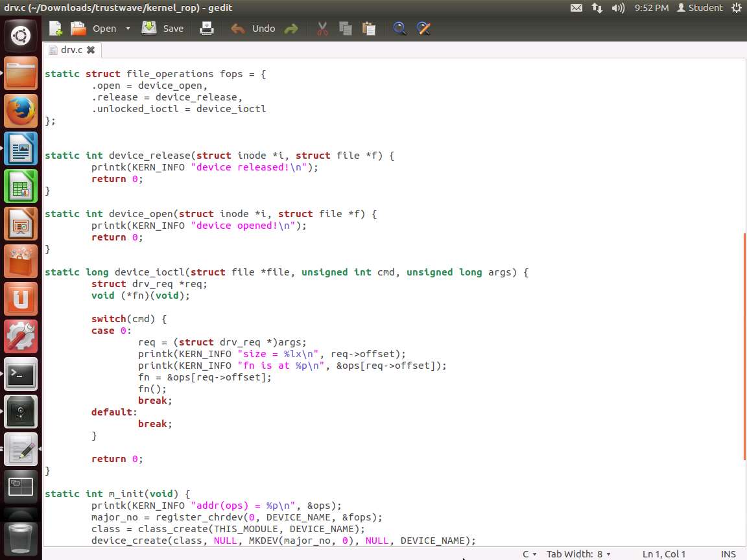Image resolution: width=747 pixels, height=560 pixels.
Task: Open Find with magnifier icon
Action: pyautogui.click(x=399, y=29)
